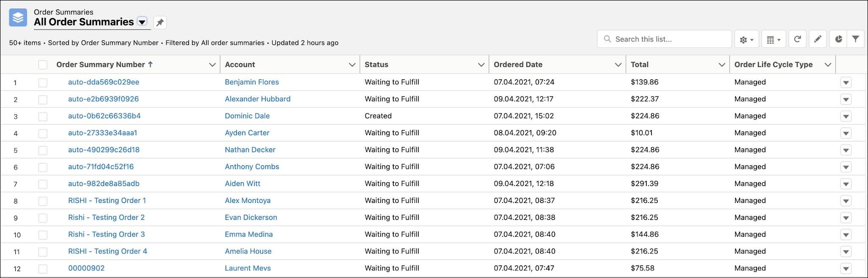The image size is (868, 278).
Task: Open list view controls gear menu
Action: click(746, 39)
